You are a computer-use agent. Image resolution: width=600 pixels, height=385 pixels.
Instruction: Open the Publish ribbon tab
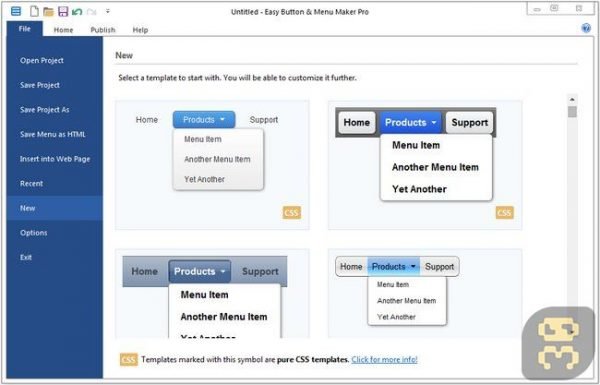103,30
